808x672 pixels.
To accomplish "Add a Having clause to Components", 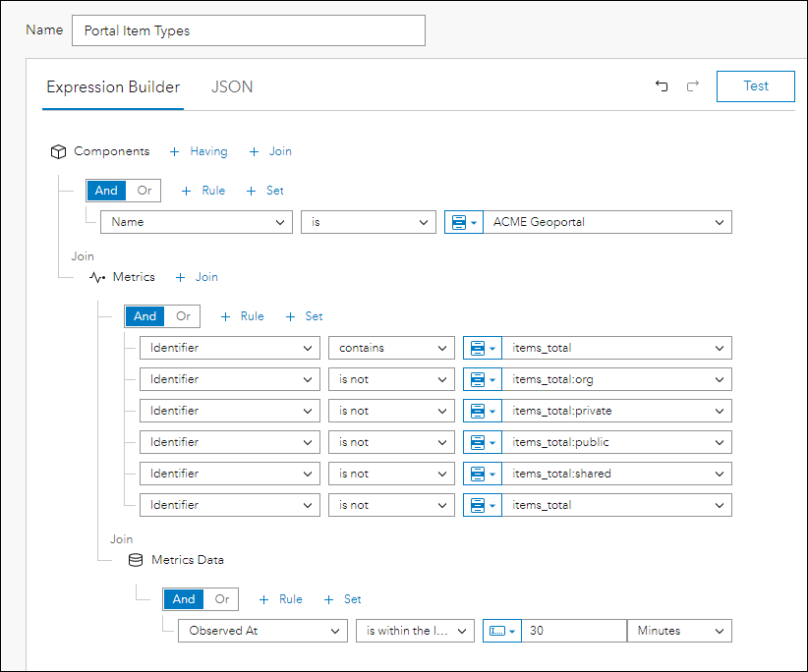I will point(199,151).
